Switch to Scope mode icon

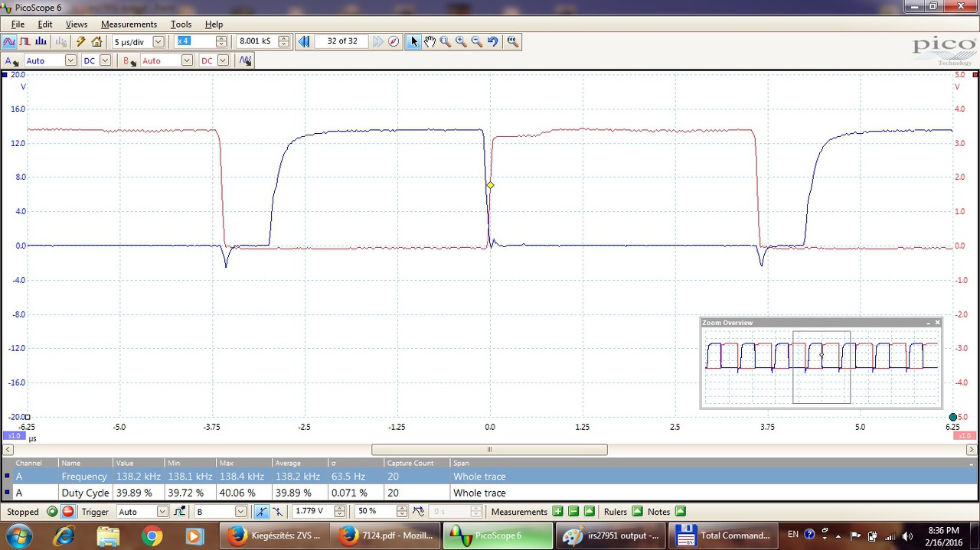coord(9,41)
